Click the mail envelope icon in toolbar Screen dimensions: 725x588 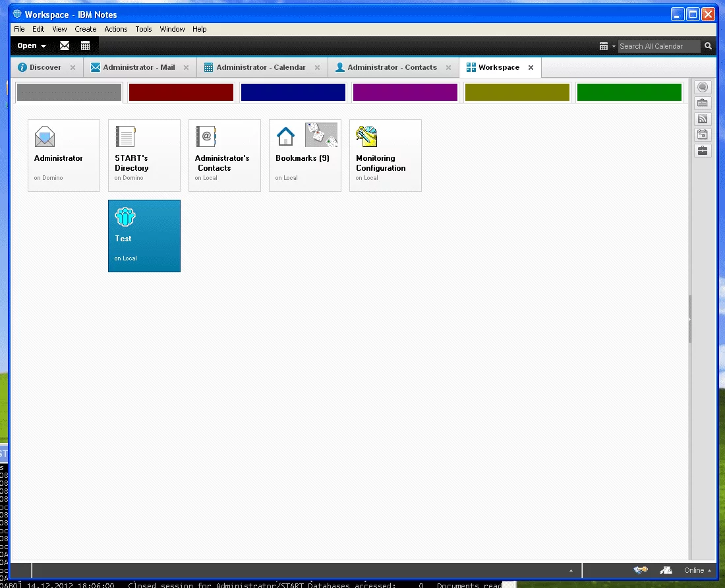click(65, 45)
